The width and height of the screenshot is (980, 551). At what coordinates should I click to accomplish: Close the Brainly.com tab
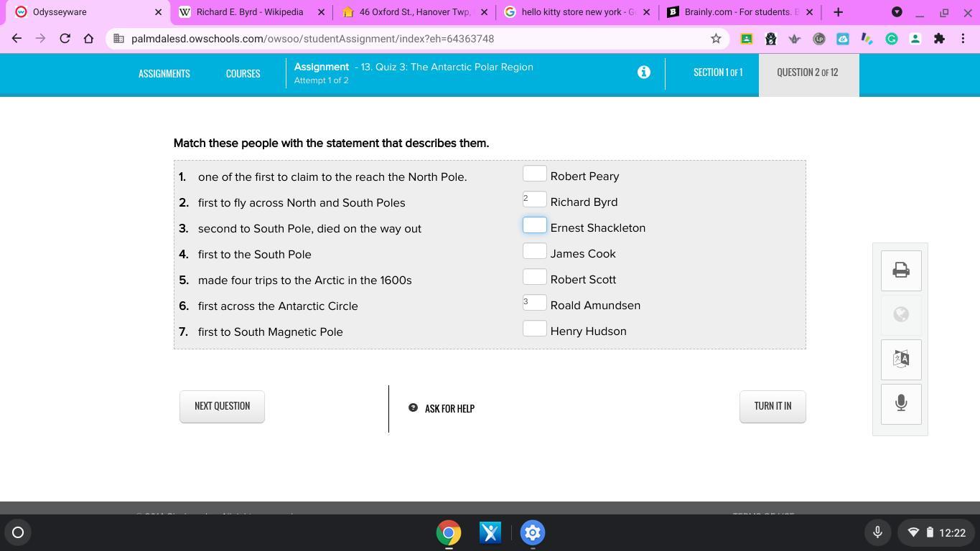[810, 12]
